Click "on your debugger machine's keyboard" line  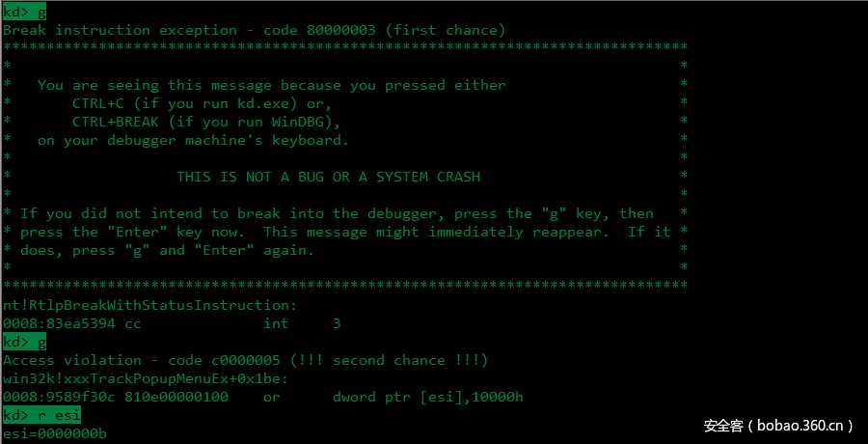193,140
